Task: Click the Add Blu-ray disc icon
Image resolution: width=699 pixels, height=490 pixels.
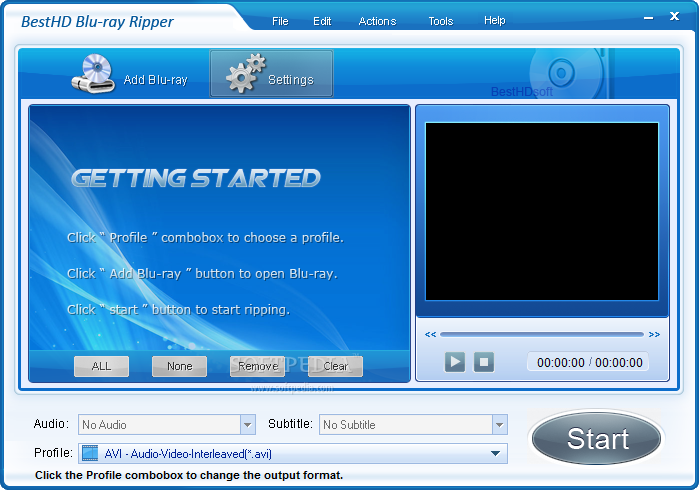Action: point(93,74)
